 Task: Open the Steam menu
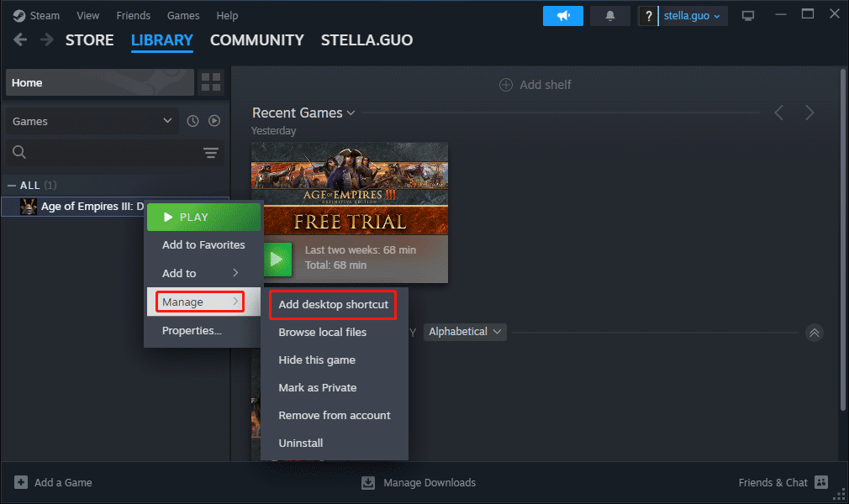point(45,16)
